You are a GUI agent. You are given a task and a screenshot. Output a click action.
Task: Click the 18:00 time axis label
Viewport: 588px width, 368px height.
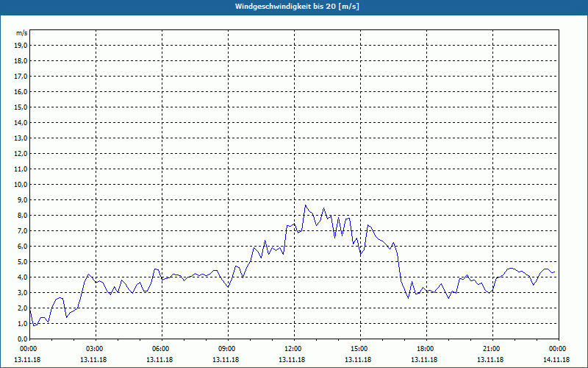click(424, 349)
